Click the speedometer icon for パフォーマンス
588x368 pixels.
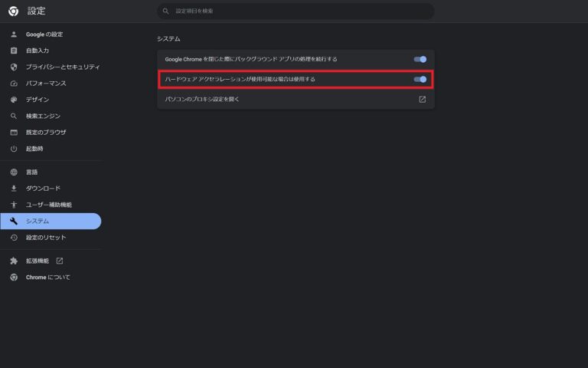(x=14, y=83)
